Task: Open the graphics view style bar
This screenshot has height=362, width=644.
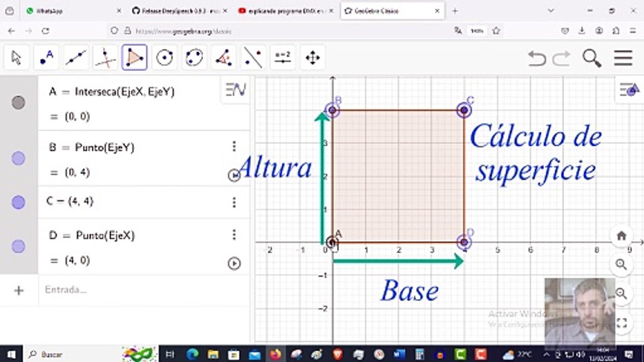Action: [629, 90]
